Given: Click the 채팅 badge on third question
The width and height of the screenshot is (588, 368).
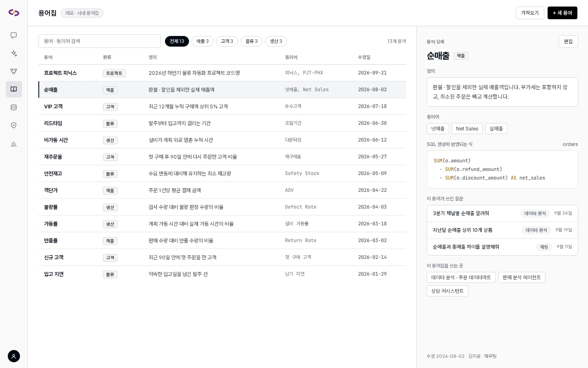Looking at the screenshot, I should tap(544, 247).
